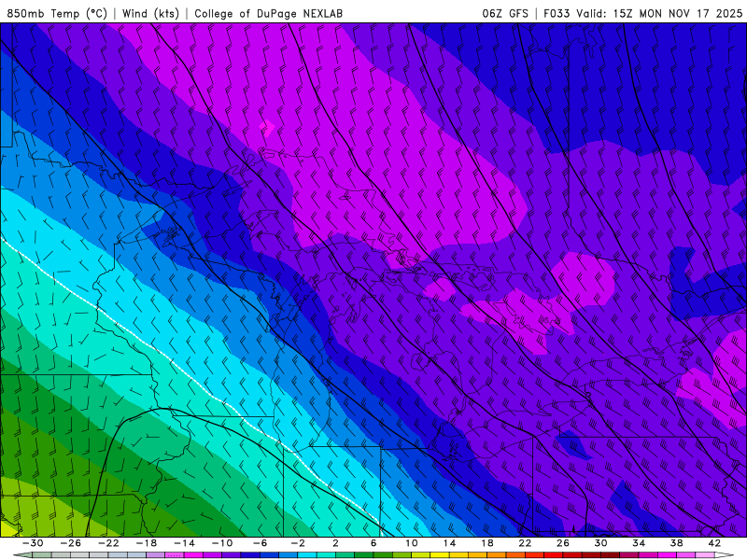The height and width of the screenshot is (560, 747).
Task: Click the -22 color scale label
Action: click(108, 543)
